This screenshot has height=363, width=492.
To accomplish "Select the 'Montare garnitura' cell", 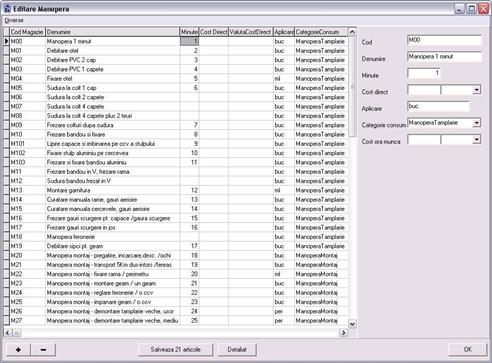I will pos(112,190).
